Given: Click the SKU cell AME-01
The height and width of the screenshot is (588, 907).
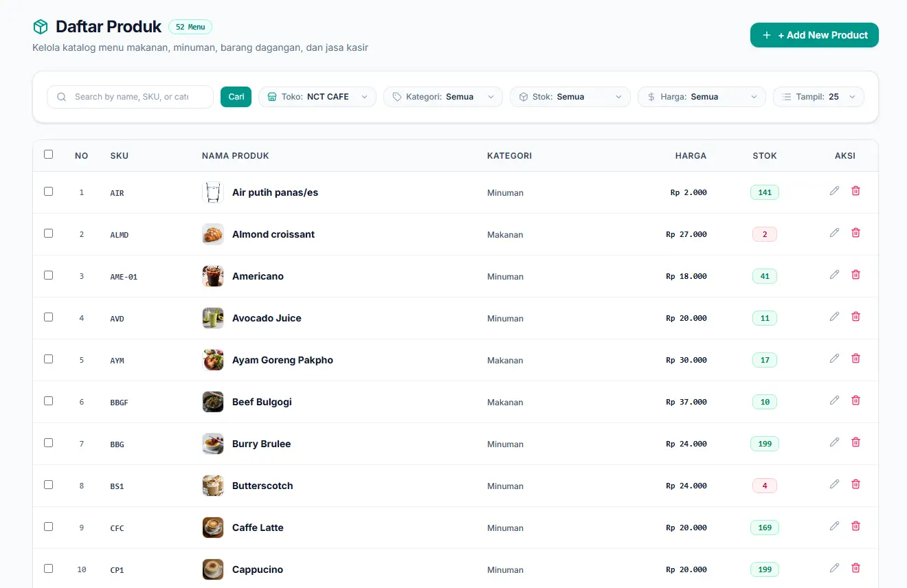Looking at the screenshot, I should click(x=124, y=277).
